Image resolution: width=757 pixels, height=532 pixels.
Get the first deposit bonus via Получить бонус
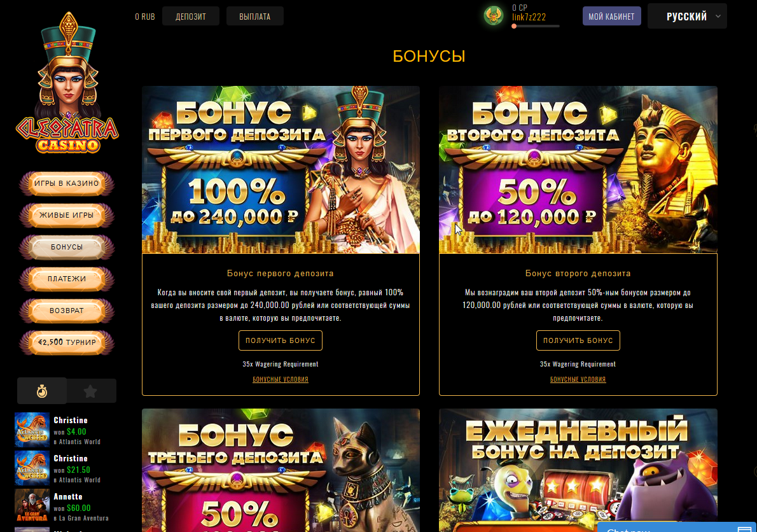click(281, 340)
